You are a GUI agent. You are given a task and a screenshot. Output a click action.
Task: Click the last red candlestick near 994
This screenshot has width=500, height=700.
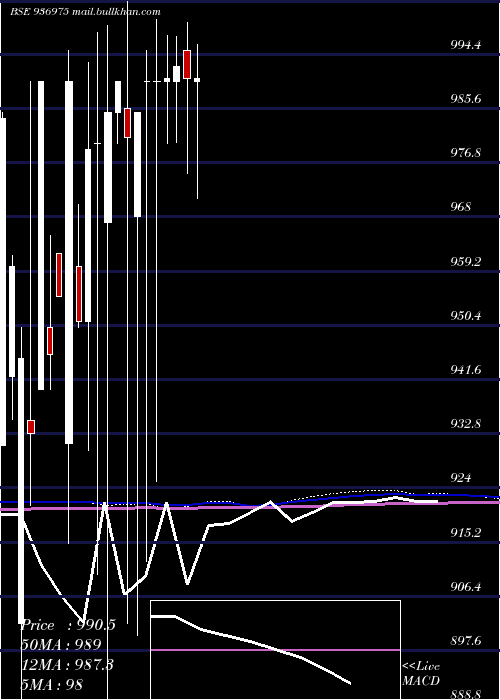(x=187, y=64)
